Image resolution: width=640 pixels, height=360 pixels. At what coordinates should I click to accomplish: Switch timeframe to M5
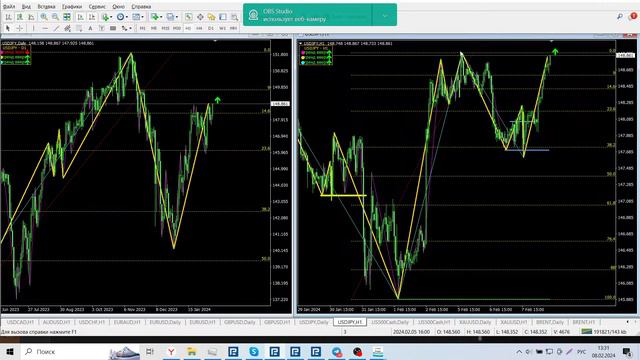pyautogui.click(x=154, y=28)
